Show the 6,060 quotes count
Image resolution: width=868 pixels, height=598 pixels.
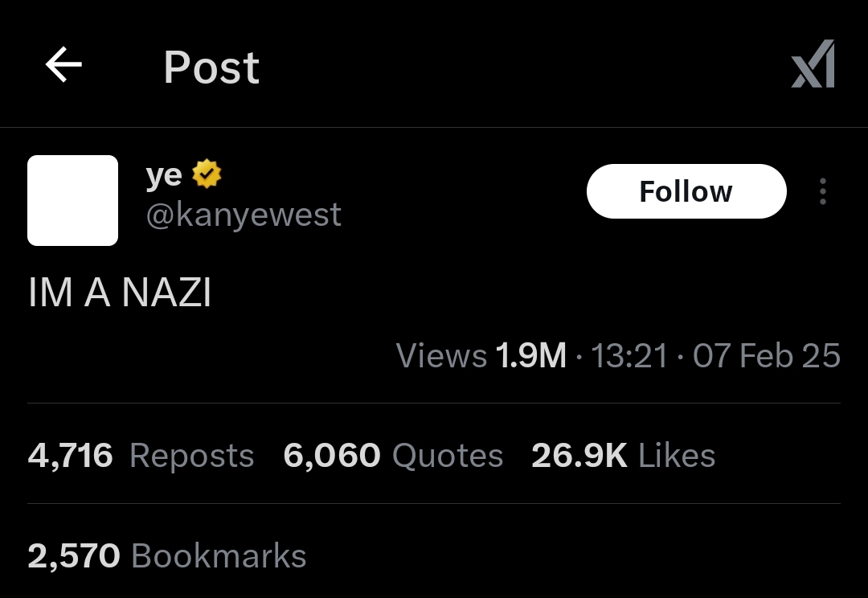[332, 456]
